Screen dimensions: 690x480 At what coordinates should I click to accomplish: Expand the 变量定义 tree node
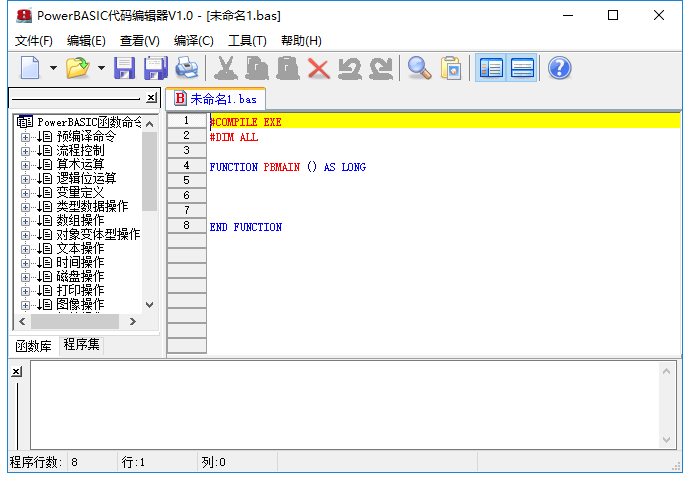pyautogui.click(x=25, y=193)
